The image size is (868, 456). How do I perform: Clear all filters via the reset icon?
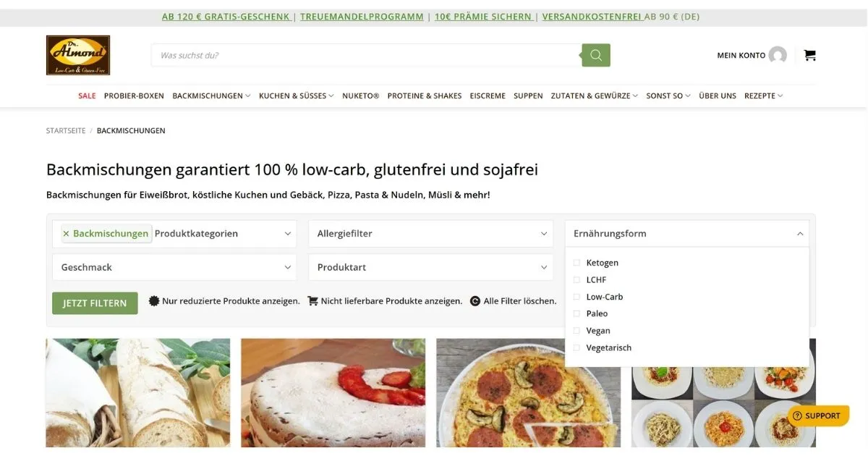tap(475, 301)
